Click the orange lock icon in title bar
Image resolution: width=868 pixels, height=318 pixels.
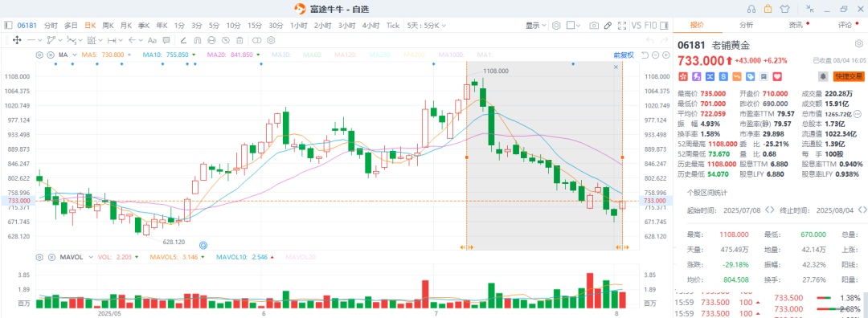768,8
